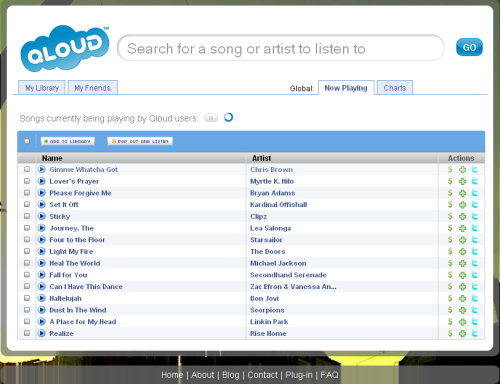Tweet the song Set It Off
This screenshot has height=384, width=500.
pos(475,205)
